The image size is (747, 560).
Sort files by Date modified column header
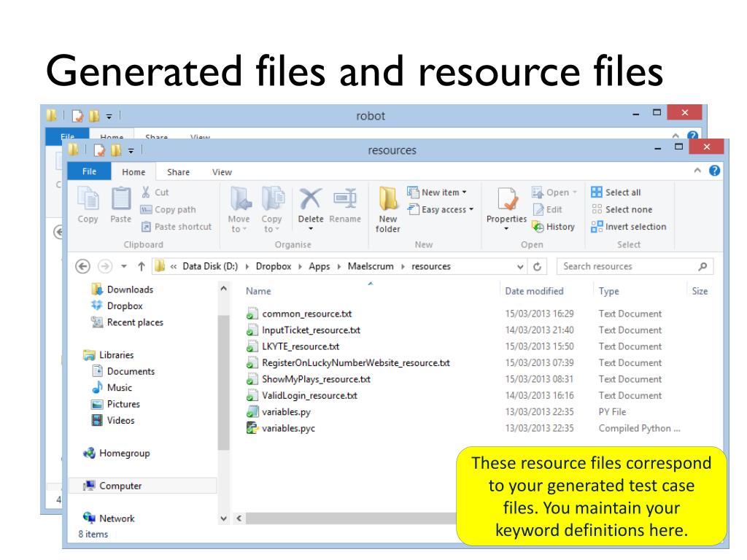click(534, 291)
